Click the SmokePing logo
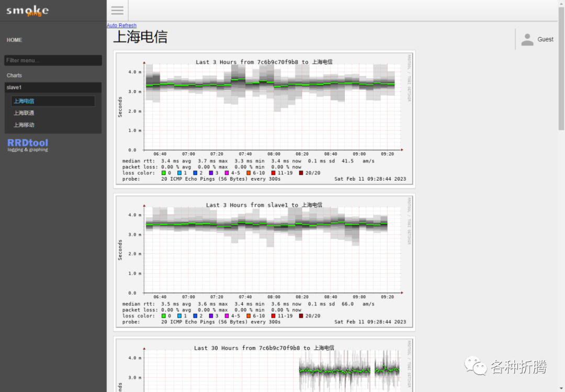The height and width of the screenshot is (392, 565). tap(27, 10)
